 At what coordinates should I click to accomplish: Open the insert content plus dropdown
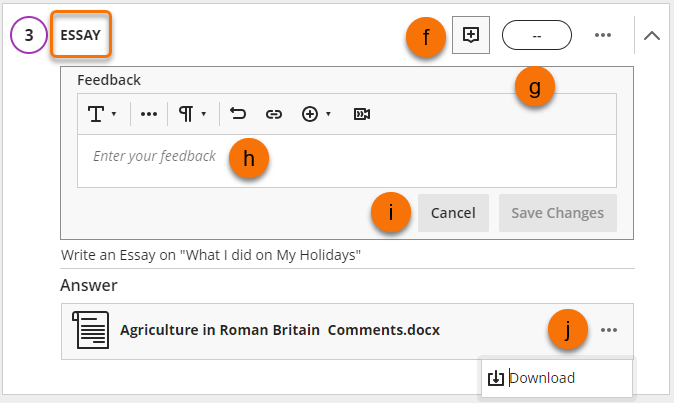[x=316, y=114]
